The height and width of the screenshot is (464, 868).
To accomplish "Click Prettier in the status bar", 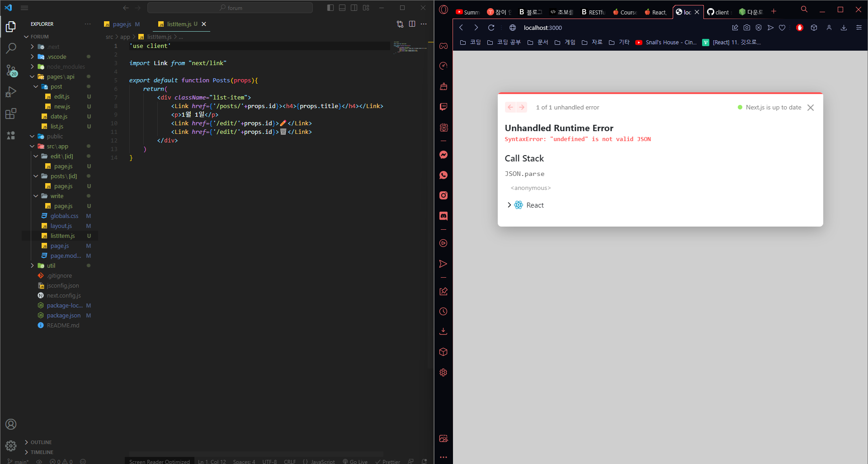I will click(x=387, y=461).
